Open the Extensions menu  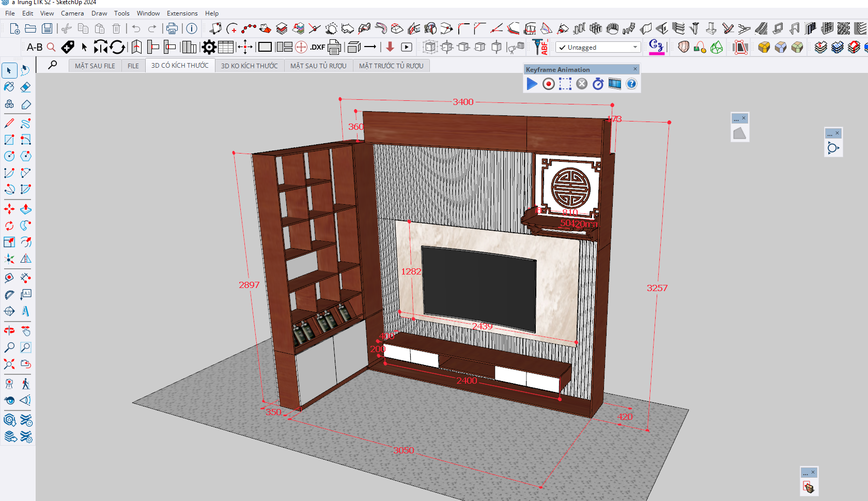pyautogui.click(x=182, y=13)
